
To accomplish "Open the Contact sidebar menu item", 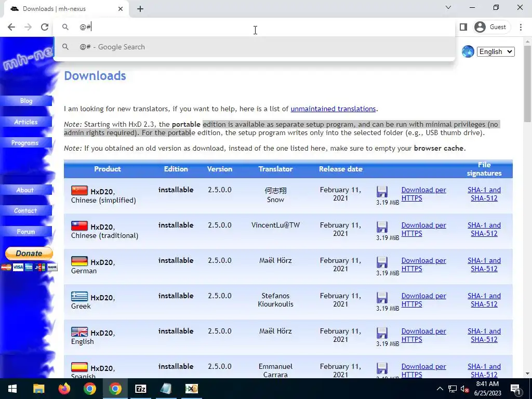I will click(26, 211).
